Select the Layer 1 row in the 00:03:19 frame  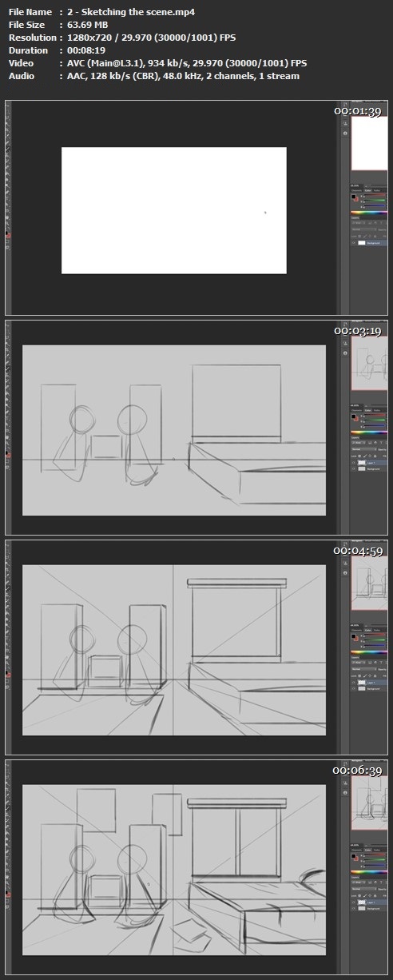coord(370,463)
